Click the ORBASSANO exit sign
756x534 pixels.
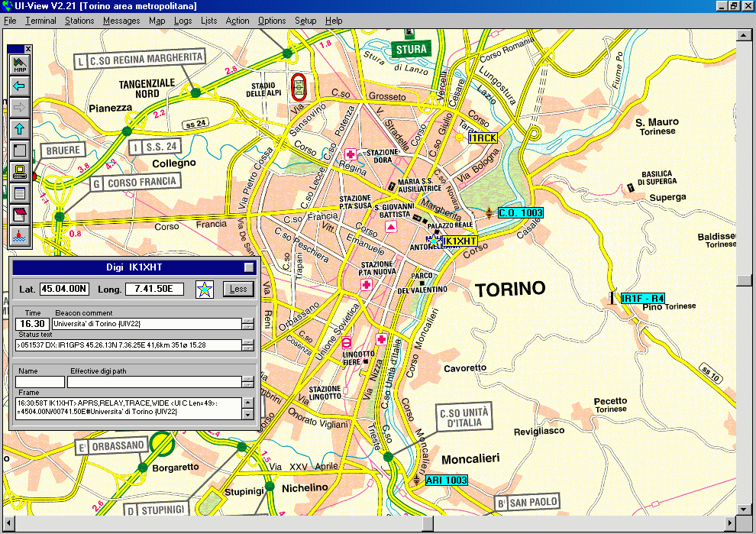click(111, 447)
